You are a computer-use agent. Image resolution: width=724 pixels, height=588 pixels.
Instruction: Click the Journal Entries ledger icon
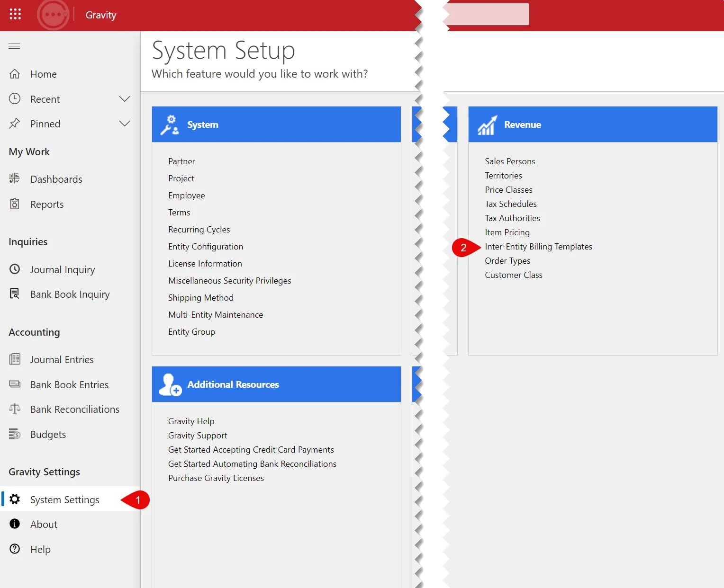point(15,359)
